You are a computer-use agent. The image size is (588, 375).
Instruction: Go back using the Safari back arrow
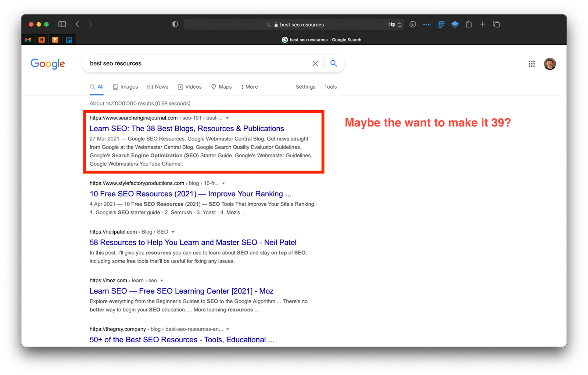point(77,24)
